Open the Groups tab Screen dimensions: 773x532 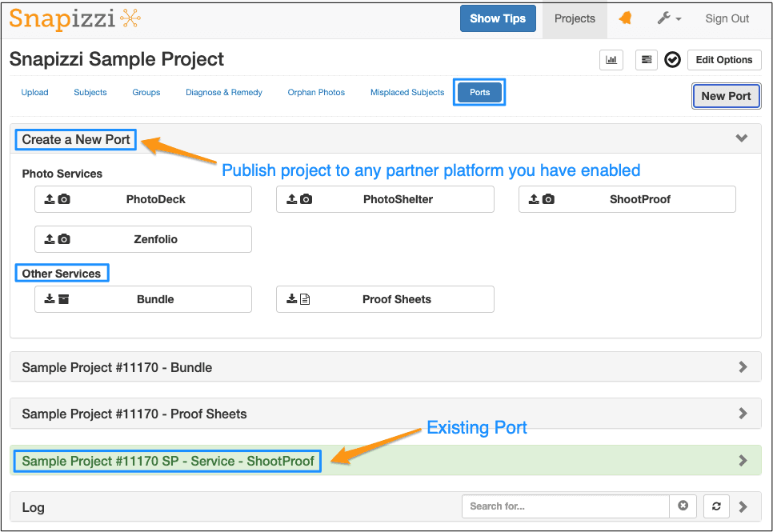tap(146, 92)
